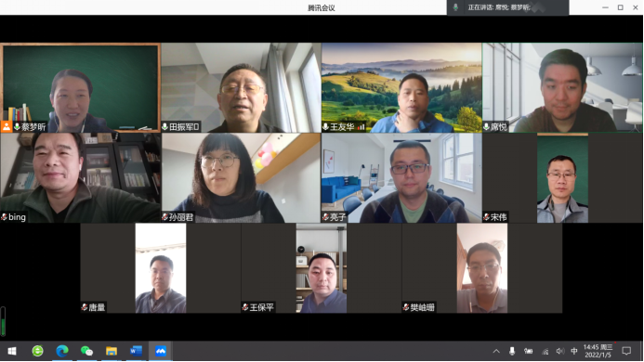Click the green microphone volume level bar
644x362 pixels.
click(3, 321)
